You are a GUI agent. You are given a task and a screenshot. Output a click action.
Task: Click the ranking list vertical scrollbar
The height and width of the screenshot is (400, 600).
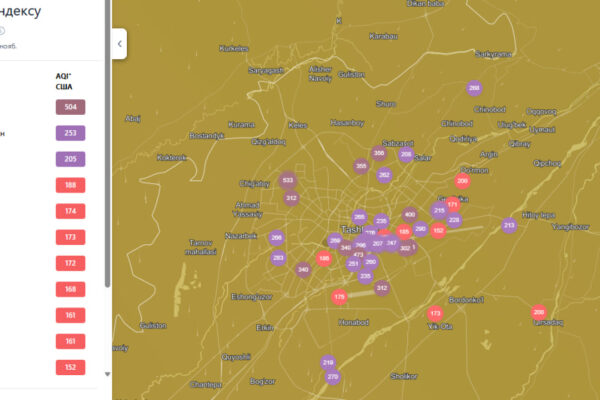coord(108,200)
